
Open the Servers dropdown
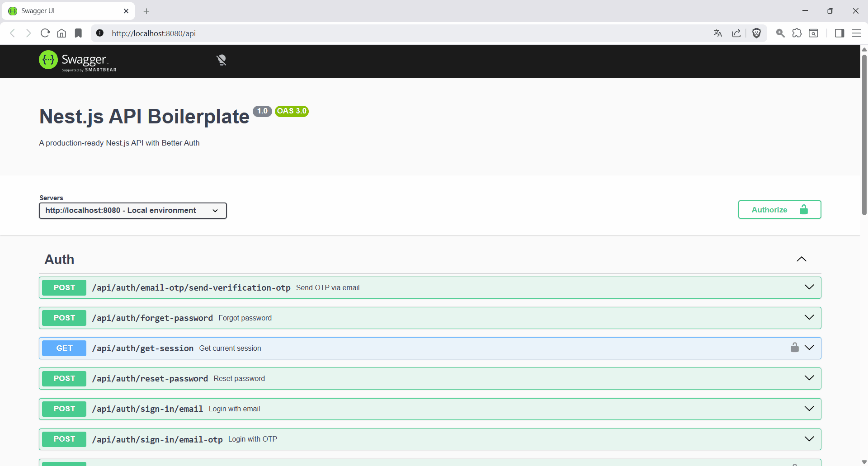tap(133, 211)
